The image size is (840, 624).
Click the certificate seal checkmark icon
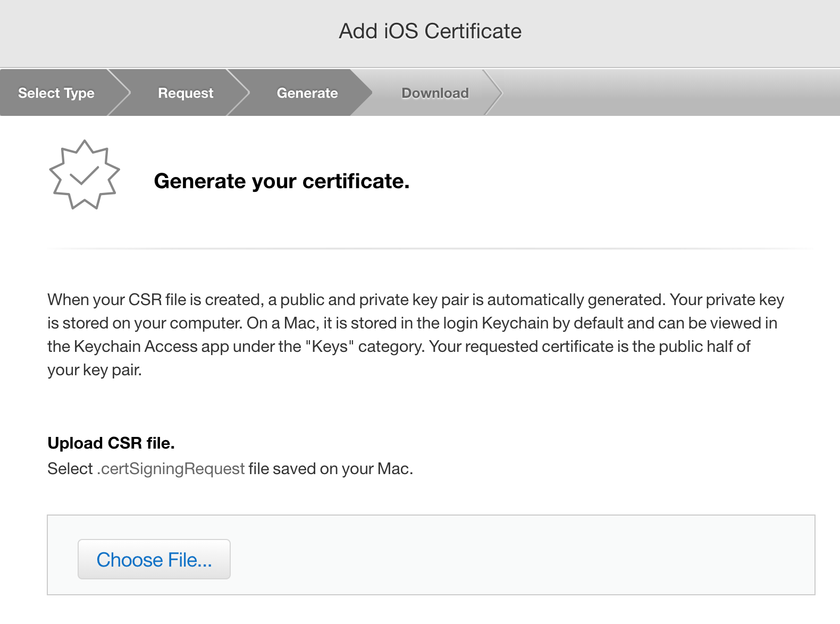[84, 174]
